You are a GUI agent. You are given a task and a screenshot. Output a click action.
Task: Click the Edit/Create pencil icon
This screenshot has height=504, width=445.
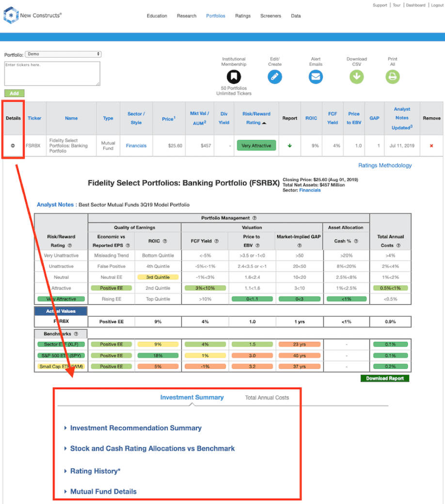tap(275, 77)
